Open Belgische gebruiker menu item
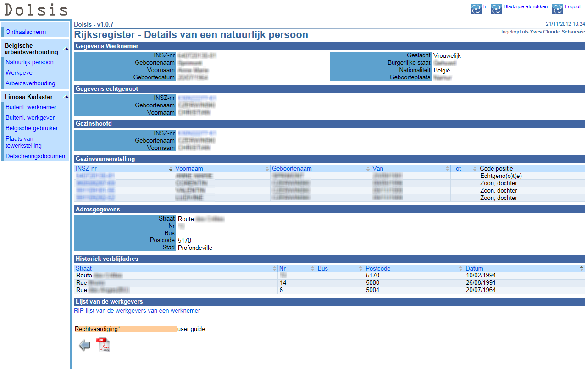Viewport: 587px width, 392px height. (32, 128)
